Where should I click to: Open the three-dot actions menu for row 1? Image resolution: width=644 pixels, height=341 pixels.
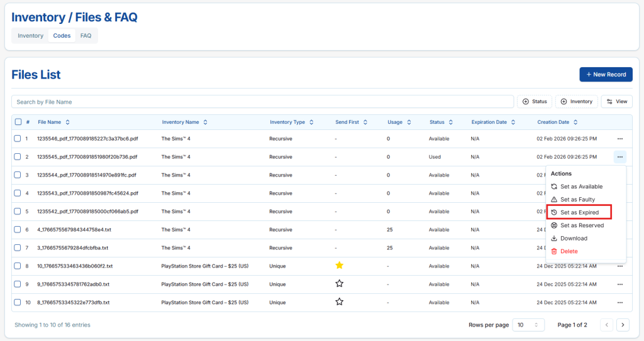click(620, 139)
